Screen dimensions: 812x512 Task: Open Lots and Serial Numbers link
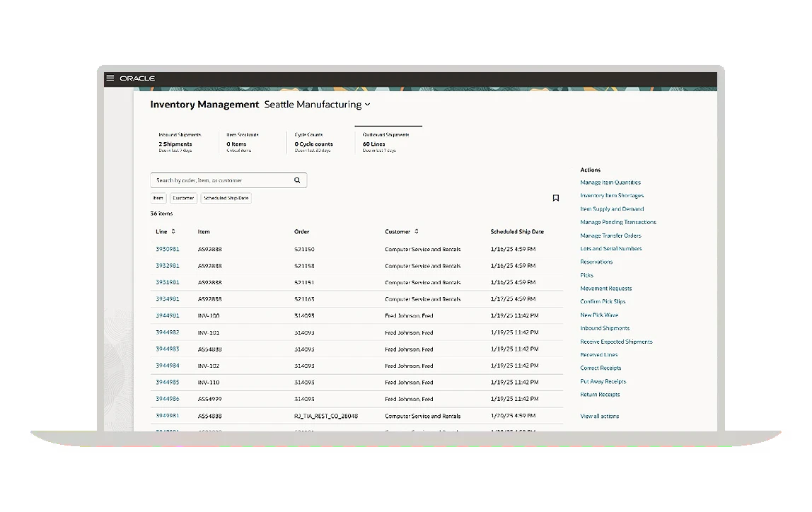coord(610,248)
